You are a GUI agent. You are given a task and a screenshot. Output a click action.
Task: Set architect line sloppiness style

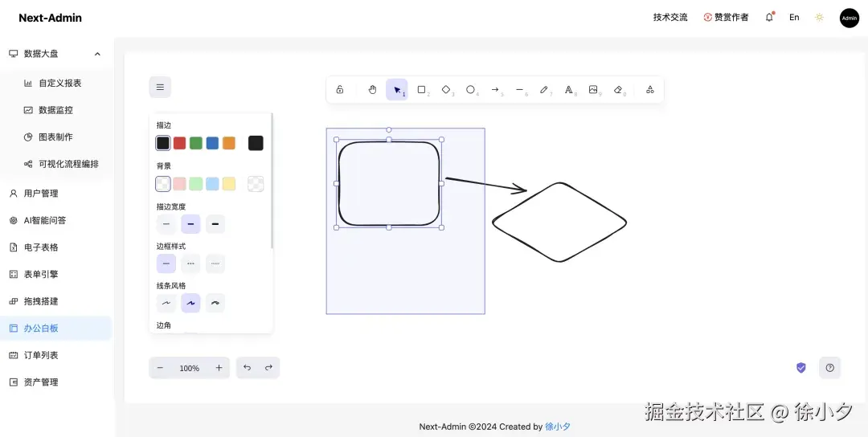pyautogui.click(x=166, y=303)
